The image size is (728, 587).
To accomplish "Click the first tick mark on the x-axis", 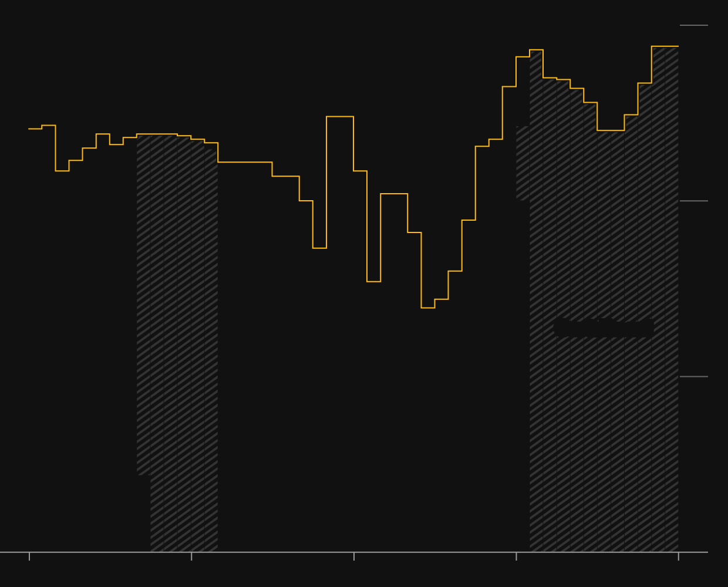I will [29, 555].
